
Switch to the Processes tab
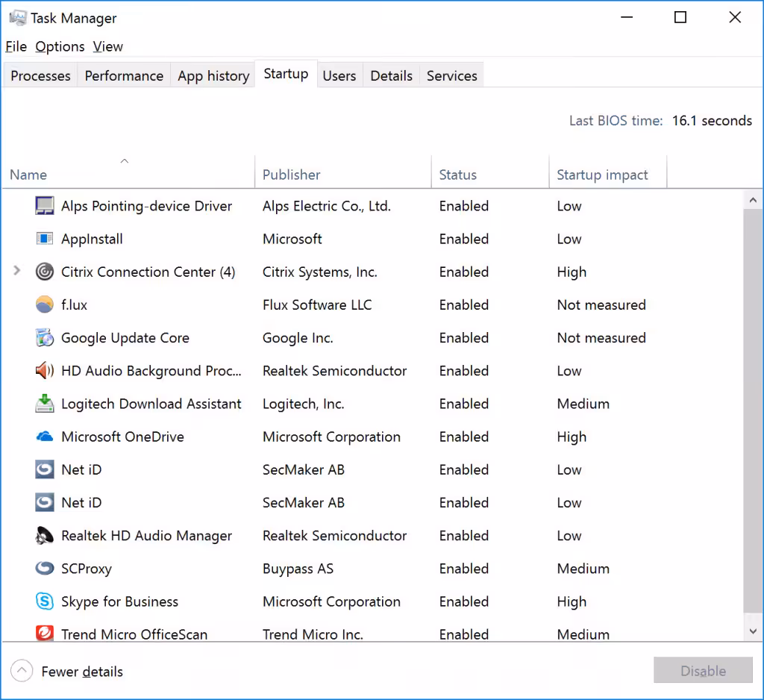(x=40, y=75)
